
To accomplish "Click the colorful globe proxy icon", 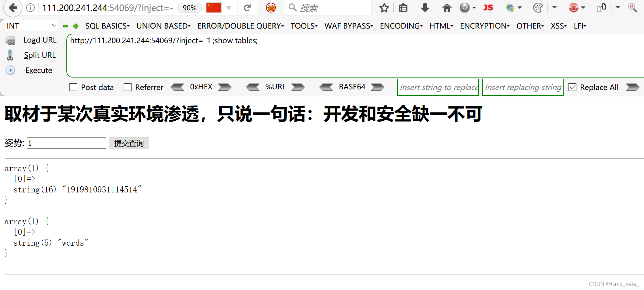I will [510, 8].
